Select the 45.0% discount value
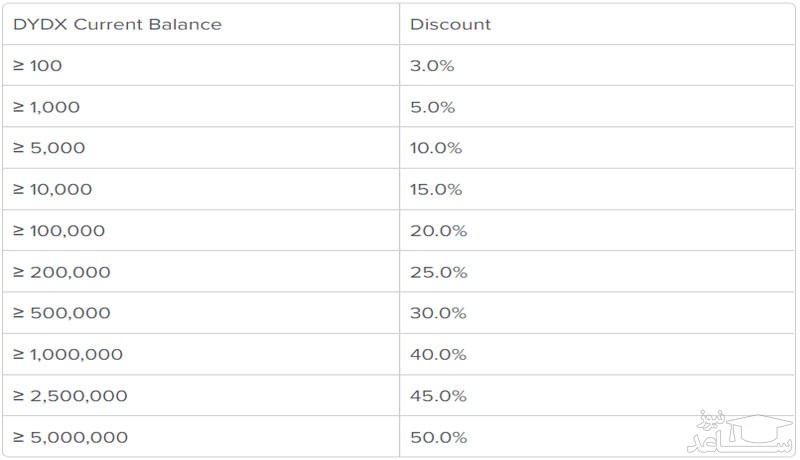This screenshot has height=460, width=800. pos(438,396)
